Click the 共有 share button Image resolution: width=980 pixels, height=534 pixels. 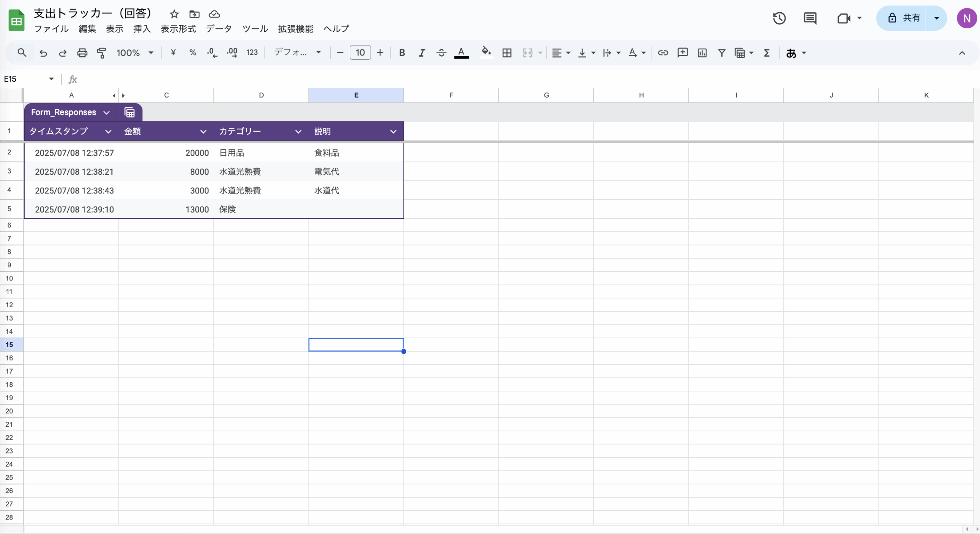(904, 18)
